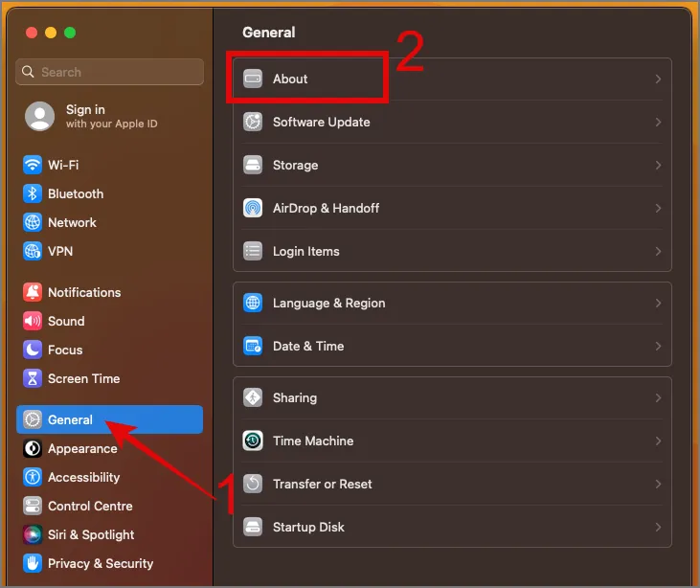Open the Transfer or Reset text label
This screenshot has width=700, height=588.
coord(323,484)
